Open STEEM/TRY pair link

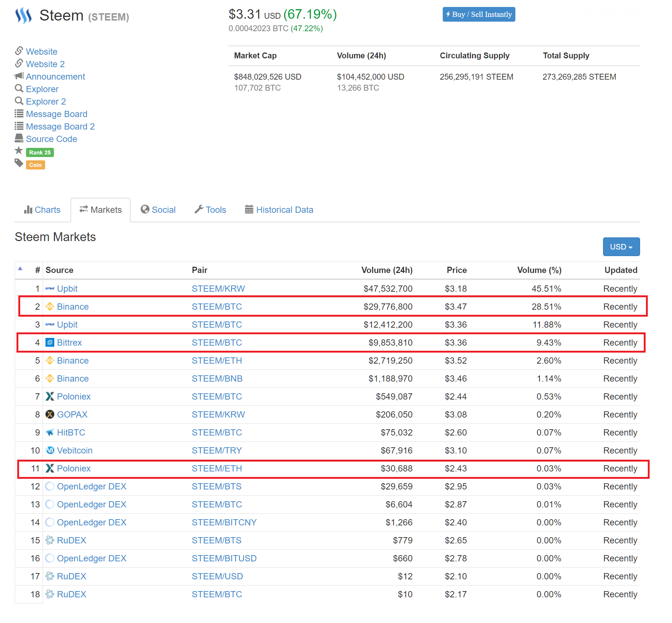(x=217, y=451)
